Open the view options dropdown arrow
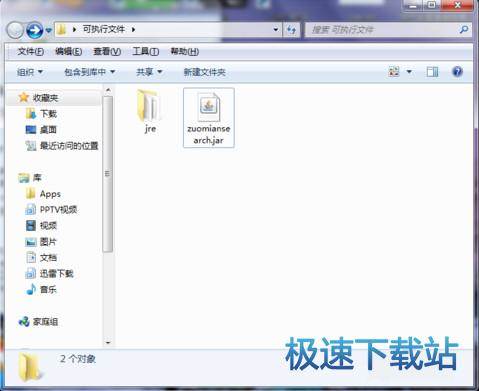Screen dimensions: 479x391 [409, 72]
